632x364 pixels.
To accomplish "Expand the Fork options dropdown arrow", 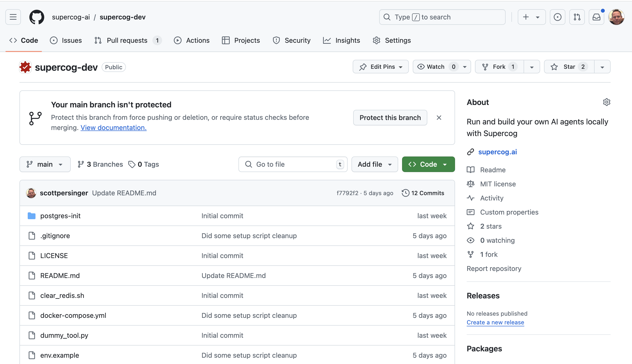I will [x=532, y=67].
